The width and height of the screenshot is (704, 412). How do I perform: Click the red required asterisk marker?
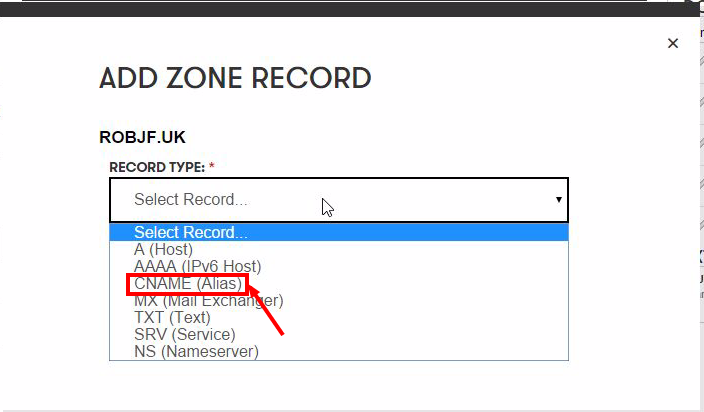(x=212, y=165)
